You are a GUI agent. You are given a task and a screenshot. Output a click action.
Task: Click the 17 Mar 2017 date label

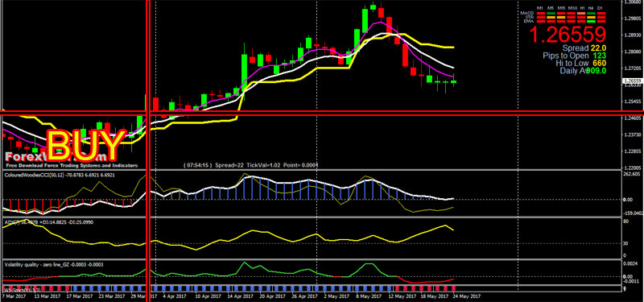pyautogui.click(x=80, y=296)
